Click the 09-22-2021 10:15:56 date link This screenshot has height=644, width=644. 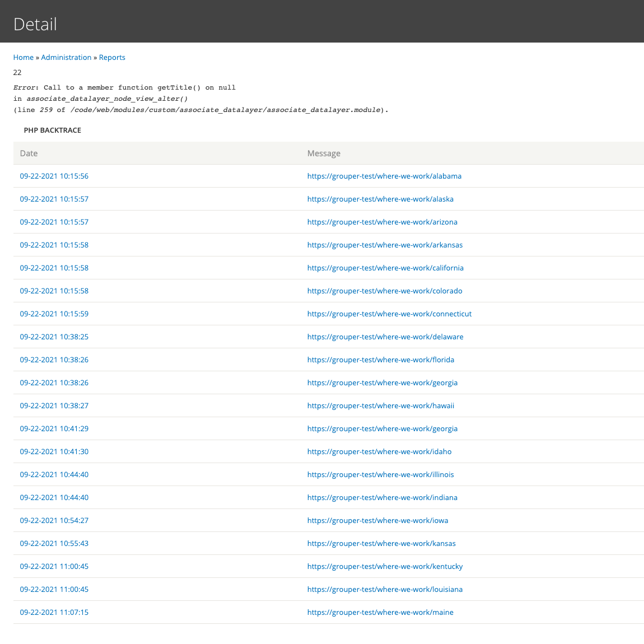coord(54,176)
